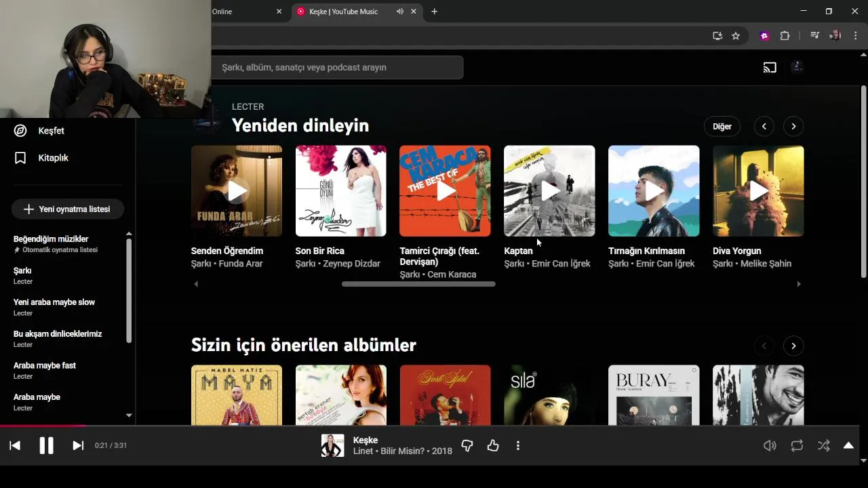Play Diva Yorgun by Melike Şahin
The height and width of the screenshot is (488, 868).
758,191
